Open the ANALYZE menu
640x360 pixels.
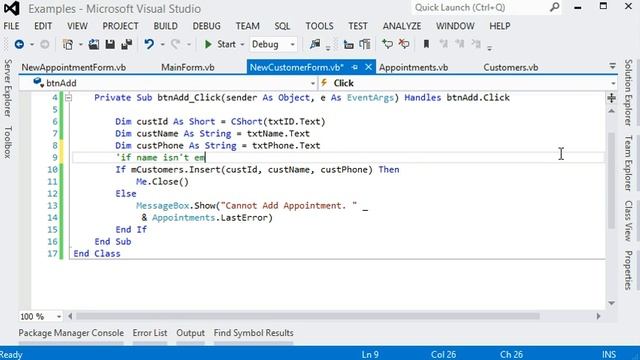click(402, 26)
